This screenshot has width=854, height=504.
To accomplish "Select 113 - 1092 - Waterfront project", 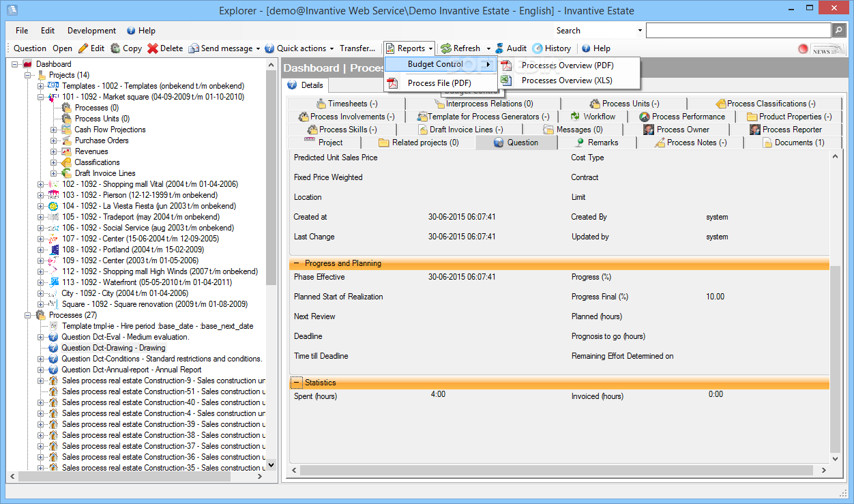I will point(147,282).
